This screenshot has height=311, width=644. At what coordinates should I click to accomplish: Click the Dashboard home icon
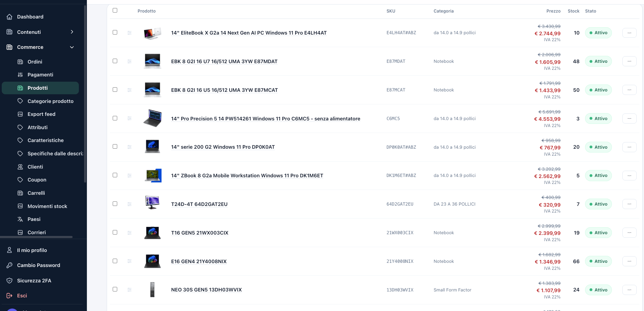click(9, 17)
